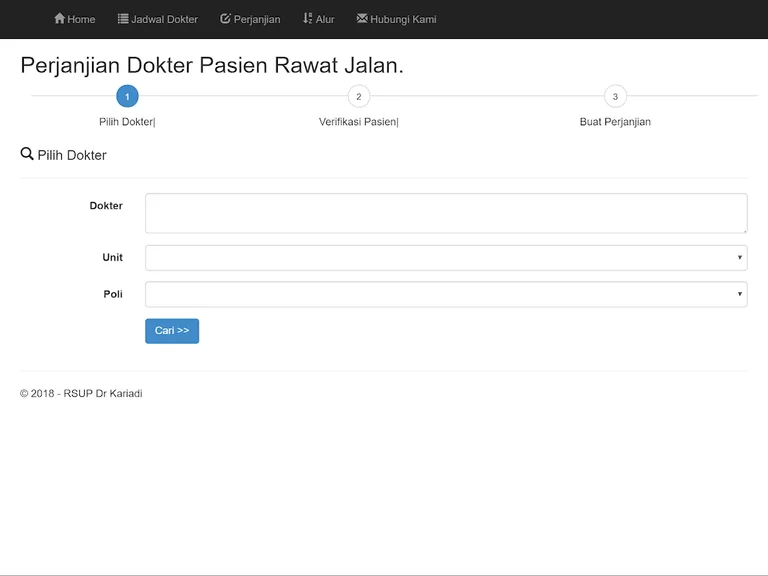
Task: Click the Home house icon
Action: (x=59, y=19)
